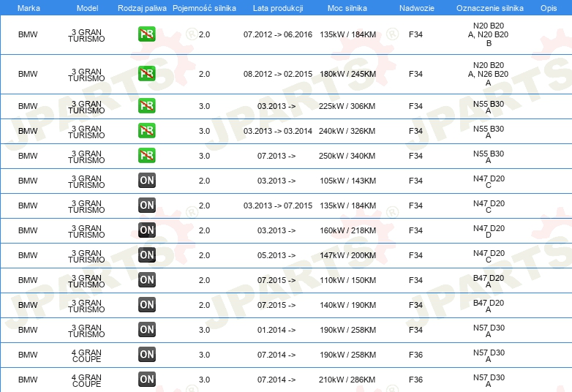Select engine power 140kW / 190KM
This screenshot has height=392, width=572.
pyautogui.click(x=347, y=305)
